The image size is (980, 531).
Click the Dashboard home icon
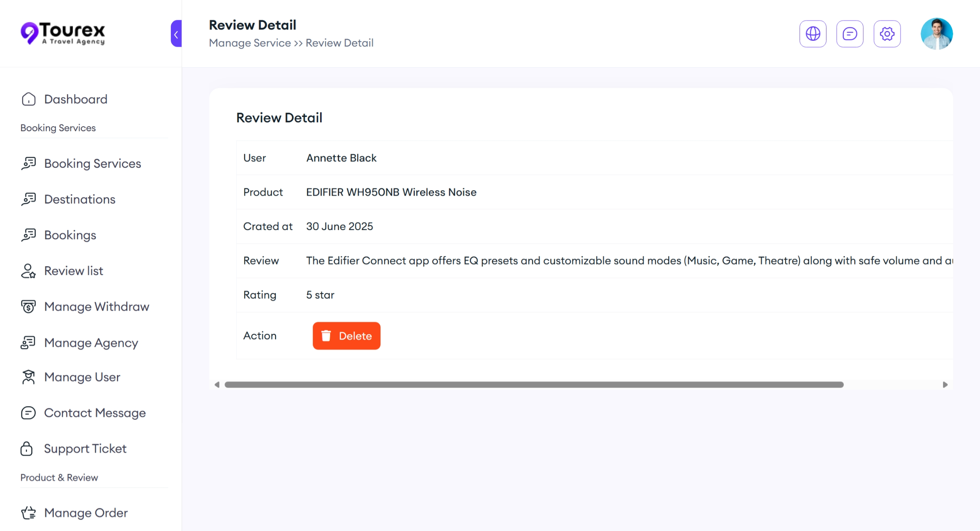[29, 99]
